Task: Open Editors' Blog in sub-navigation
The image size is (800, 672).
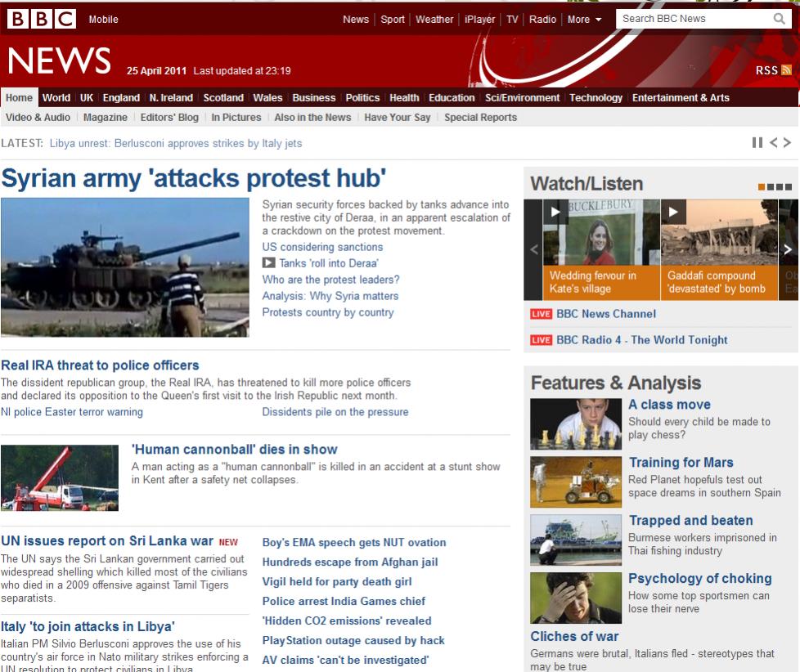Action: (x=169, y=117)
